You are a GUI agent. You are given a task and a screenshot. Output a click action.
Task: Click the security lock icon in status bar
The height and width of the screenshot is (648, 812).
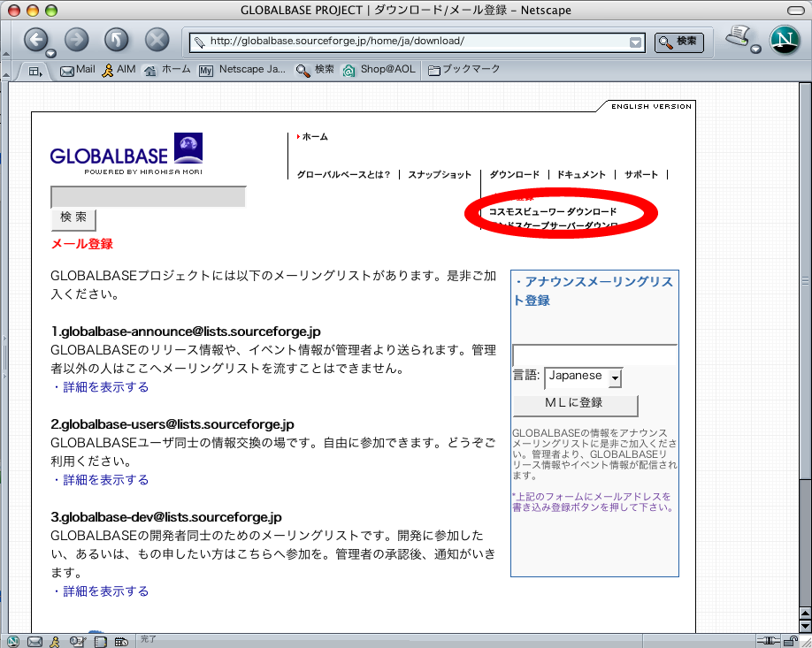pos(791,641)
